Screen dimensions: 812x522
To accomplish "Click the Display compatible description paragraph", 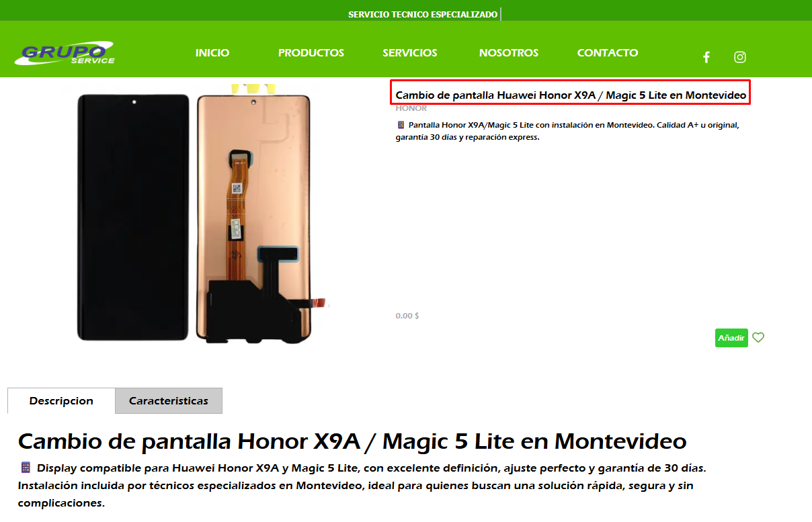I will point(362,485).
